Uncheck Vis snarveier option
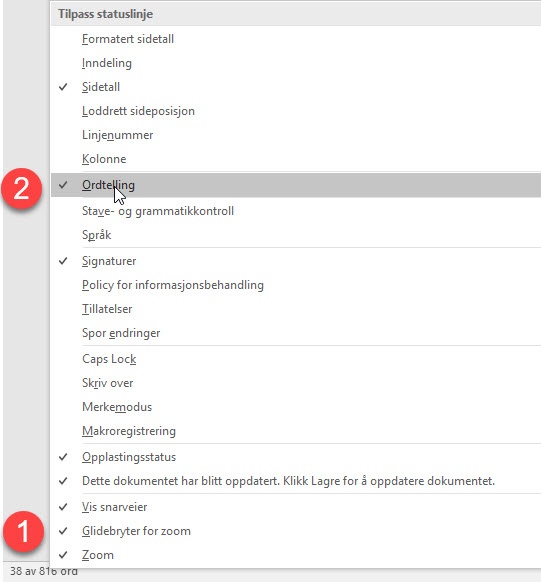This screenshot has height=582, width=541. pyautogui.click(x=296, y=507)
